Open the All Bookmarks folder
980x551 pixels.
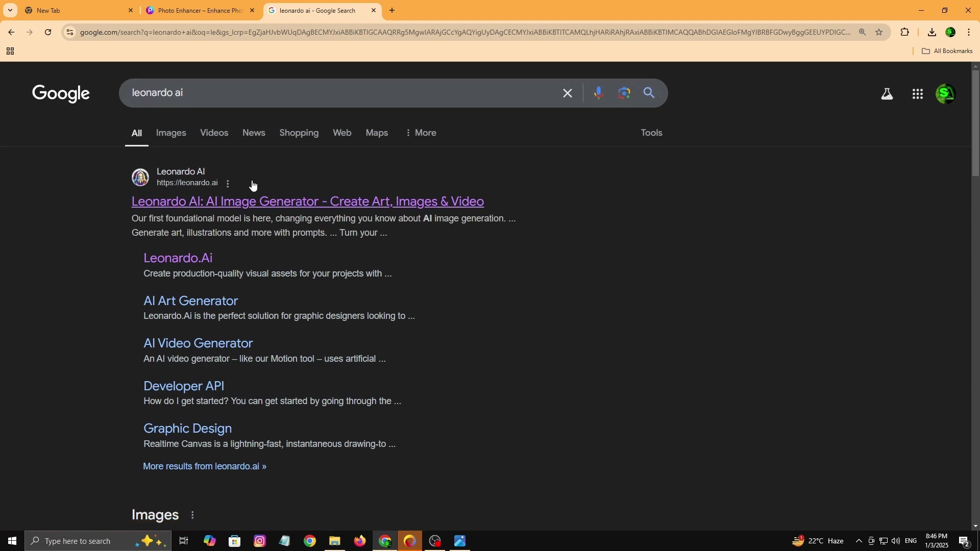[x=947, y=51]
